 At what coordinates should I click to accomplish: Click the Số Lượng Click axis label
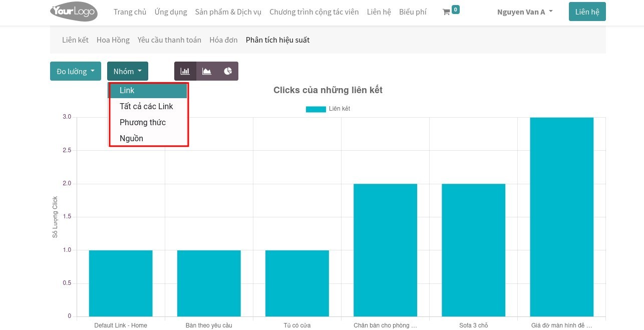pos(55,217)
